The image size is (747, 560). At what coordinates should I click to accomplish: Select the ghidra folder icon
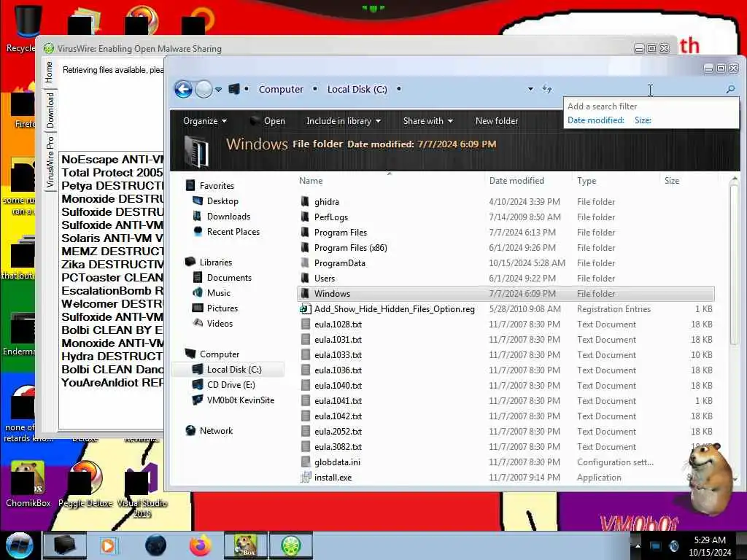[x=306, y=201]
